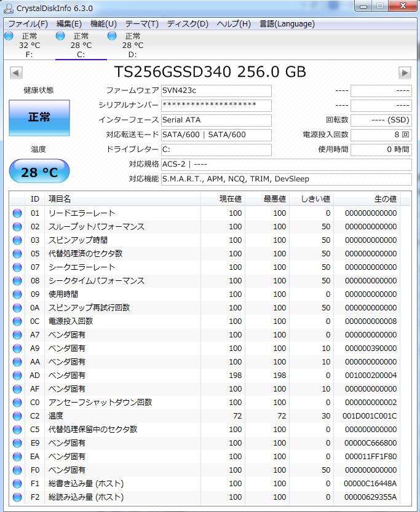Open the 機能(U) menu

[x=103, y=24]
